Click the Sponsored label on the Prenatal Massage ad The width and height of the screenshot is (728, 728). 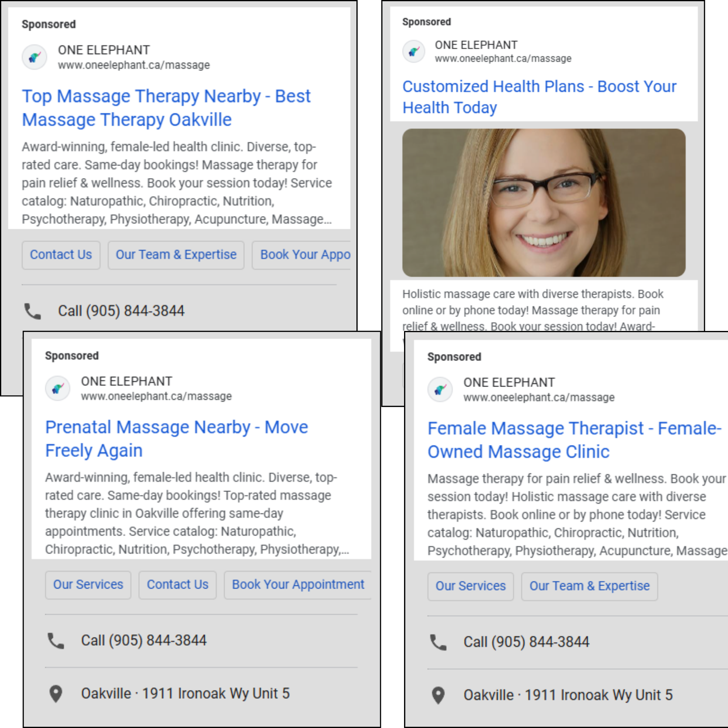click(x=72, y=356)
